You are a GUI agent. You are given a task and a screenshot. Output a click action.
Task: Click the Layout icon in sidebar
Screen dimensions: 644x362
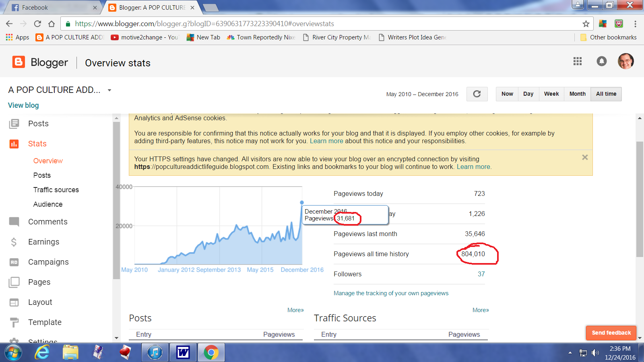(14, 302)
